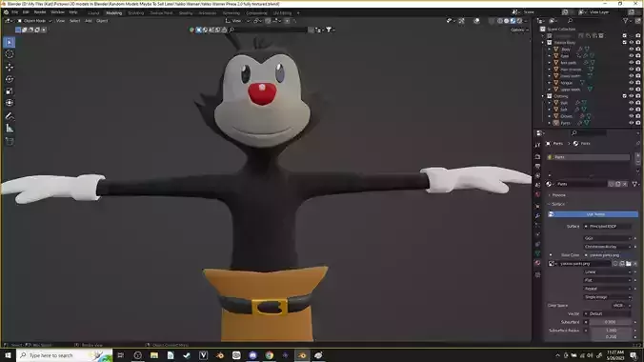The height and width of the screenshot is (362, 644).
Task: Open the Edit menu
Action: pyautogui.click(x=26, y=12)
